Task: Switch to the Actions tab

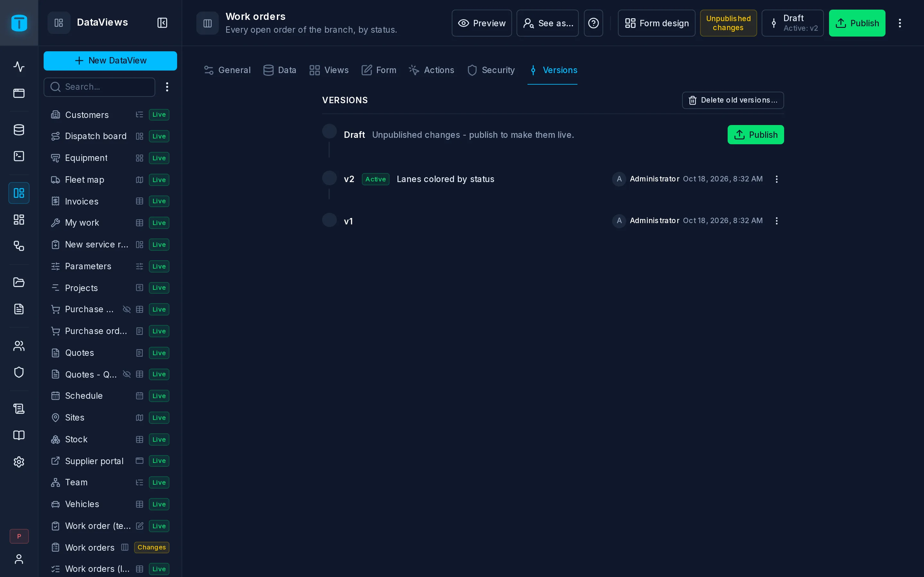Action: [432, 70]
